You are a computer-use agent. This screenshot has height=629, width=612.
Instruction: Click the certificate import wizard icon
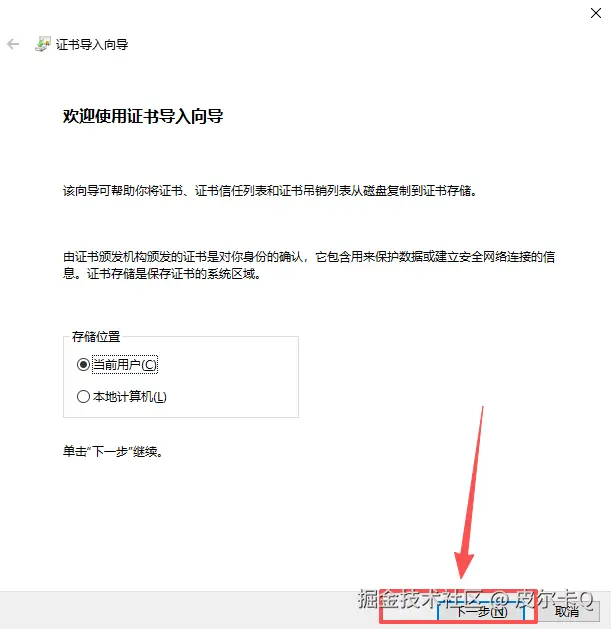pyautogui.click(x=43, y=44)
